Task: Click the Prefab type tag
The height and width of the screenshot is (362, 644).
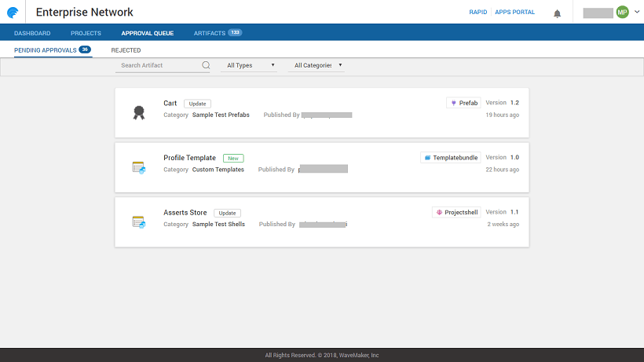Action: click(x=463, y=103)
